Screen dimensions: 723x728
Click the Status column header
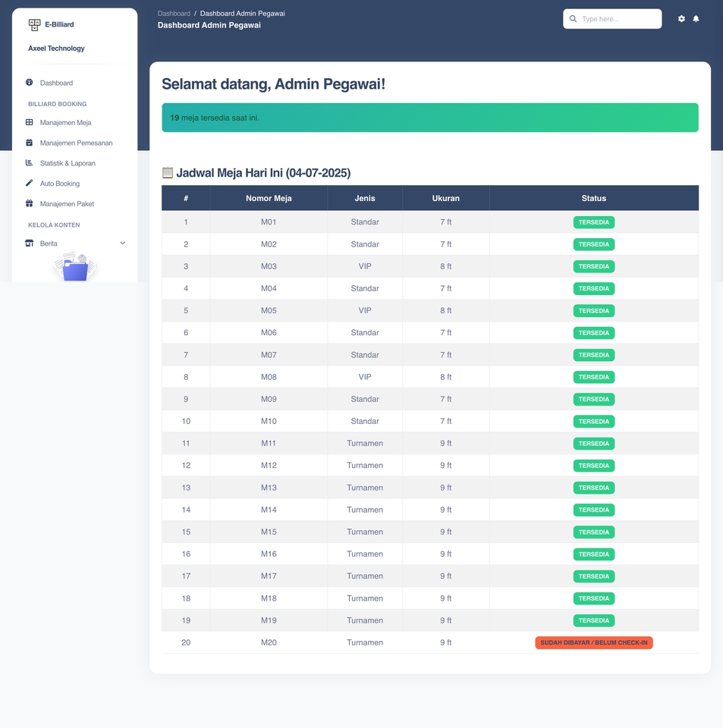click(x=593, y=198)
